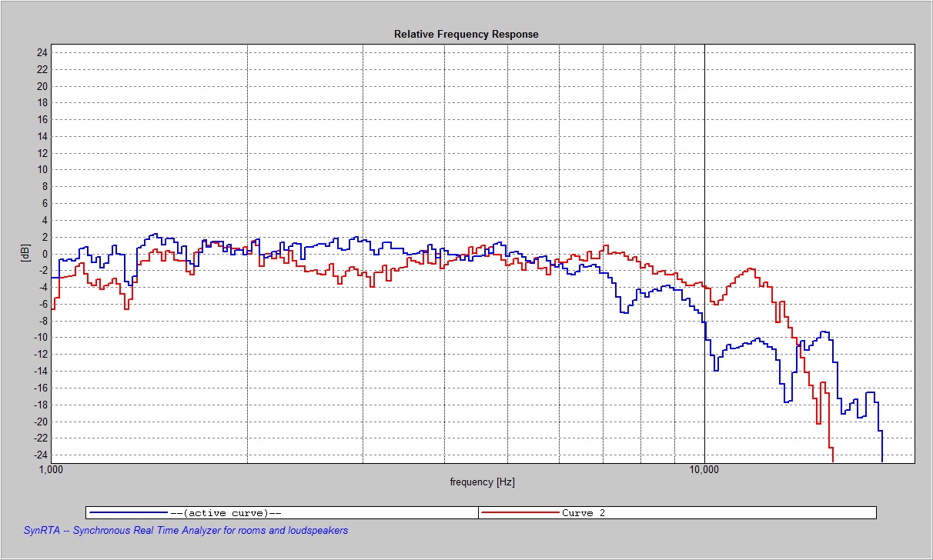Click the Relative Frequency Response chart title
The image size is (933, 560).
(466, 34)
